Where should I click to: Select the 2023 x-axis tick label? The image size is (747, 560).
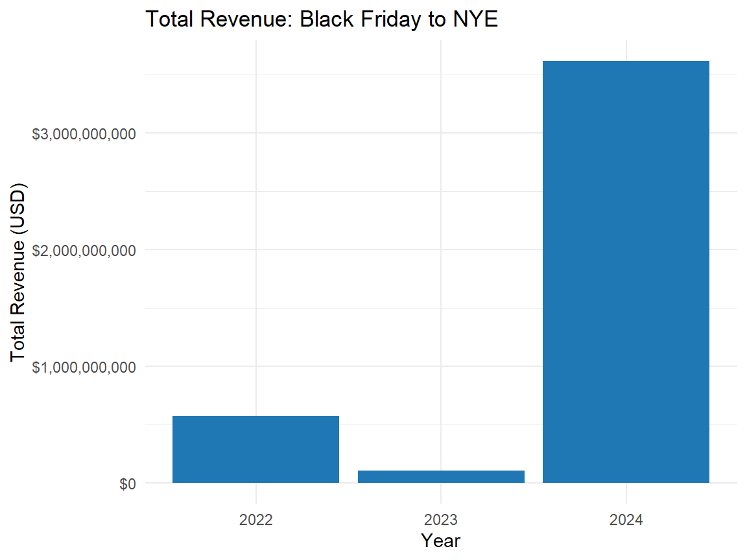point(441,519)
